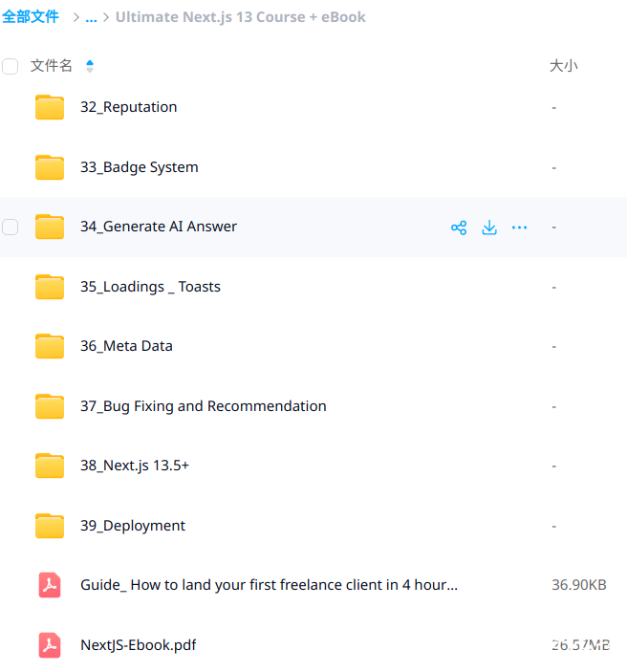Image resolution: width=627 pixels, height=672 pixels.
Task: Click folder icon for 37_Bug Fixing and Recommendation
Action: click(x=50, y=406)
